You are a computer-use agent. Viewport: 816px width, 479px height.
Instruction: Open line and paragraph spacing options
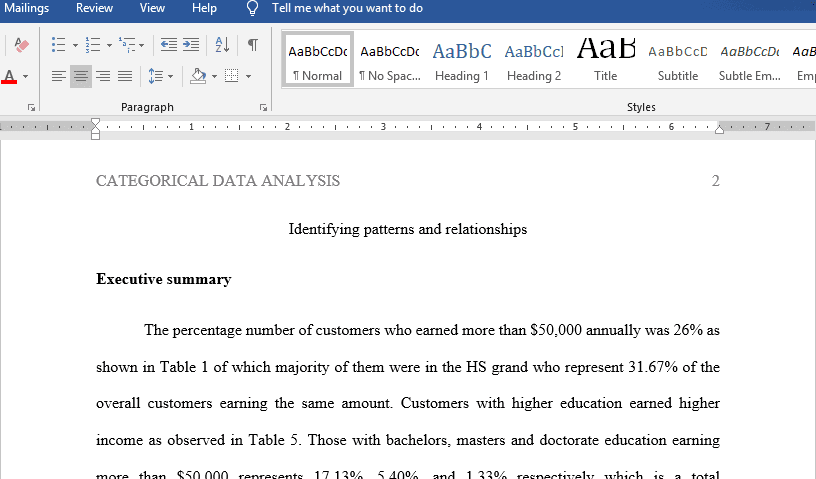pos(156,77)
